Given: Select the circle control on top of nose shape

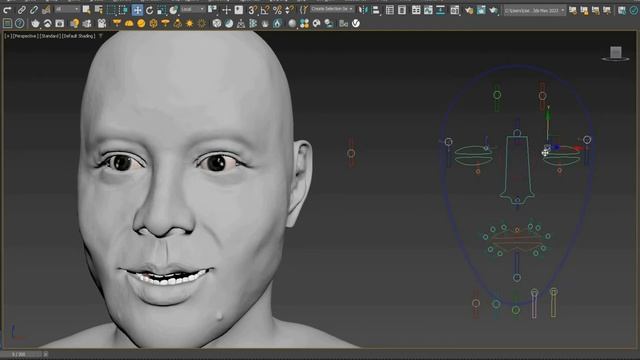Looking at the screenshot, I should click(x=517, y=133).
